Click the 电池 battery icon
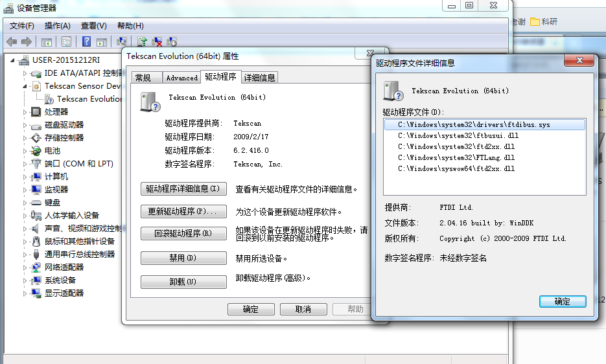Viewport: 606px width, 364px height. (36, 151)
